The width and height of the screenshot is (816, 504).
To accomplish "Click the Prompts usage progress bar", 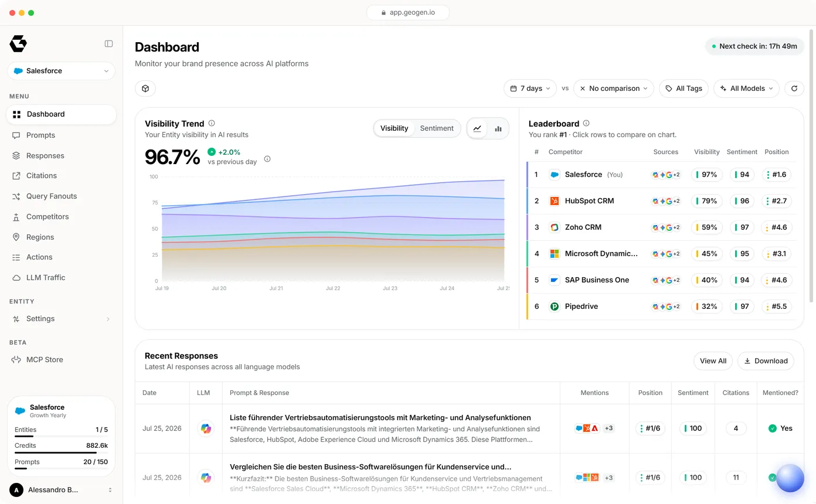I will pos(61,469).
